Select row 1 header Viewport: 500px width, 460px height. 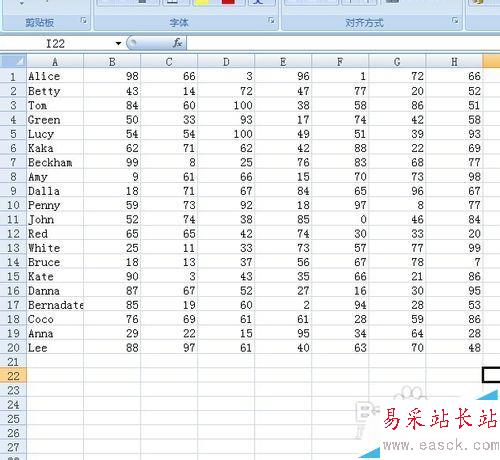13,76
